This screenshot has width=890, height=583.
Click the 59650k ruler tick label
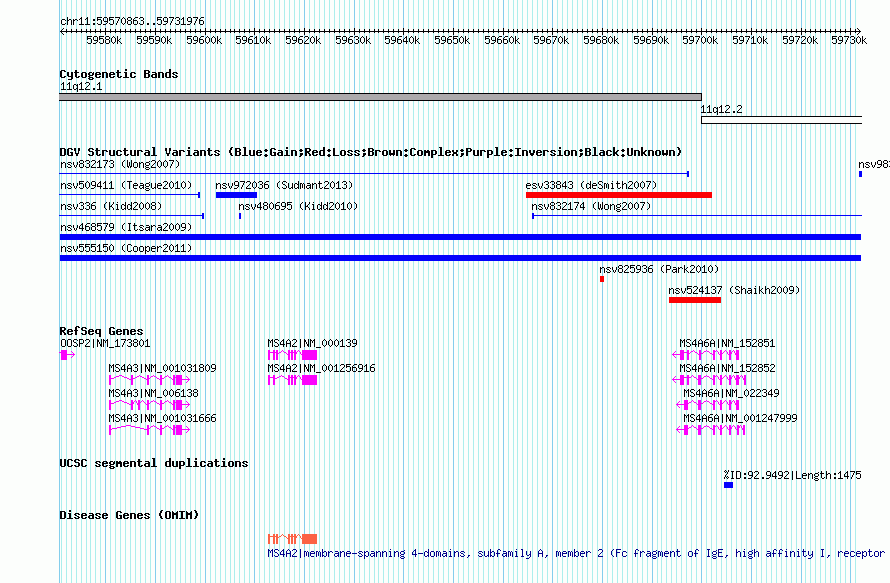pyautogui.click(x=452, y=41)
